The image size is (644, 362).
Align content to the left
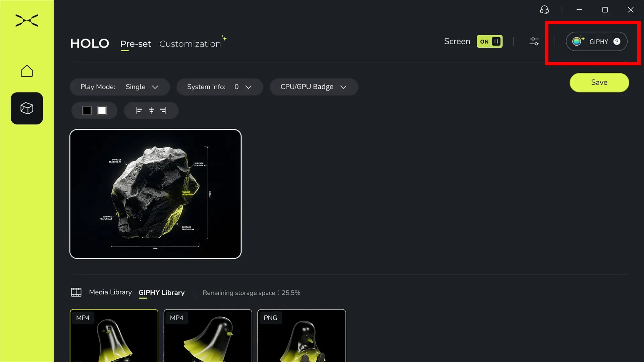pyautogui.click(x=139, y=111)
